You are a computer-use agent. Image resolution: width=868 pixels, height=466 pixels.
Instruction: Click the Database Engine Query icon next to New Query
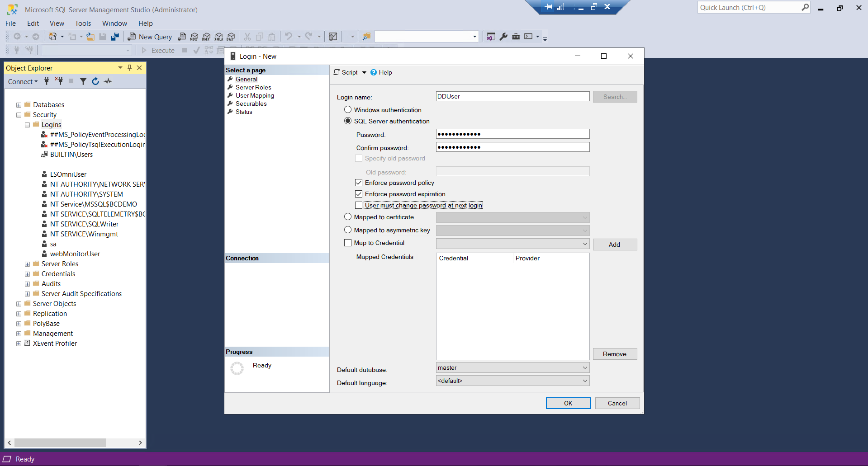pyautogui.click(x=182, y=37)
